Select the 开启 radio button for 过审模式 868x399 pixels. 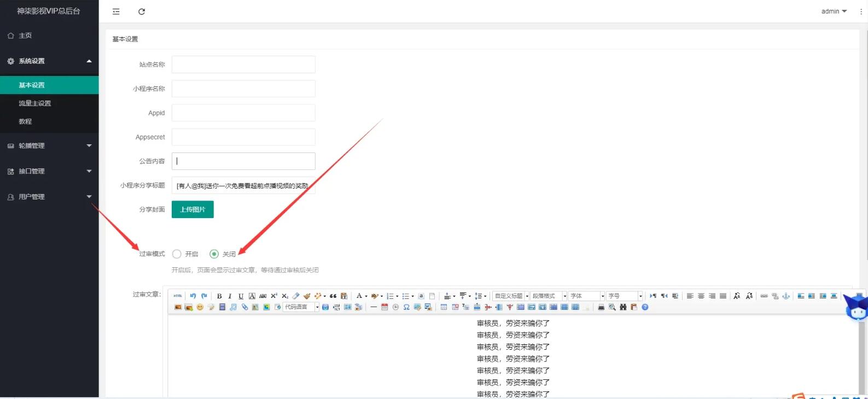tap(177, 254)
